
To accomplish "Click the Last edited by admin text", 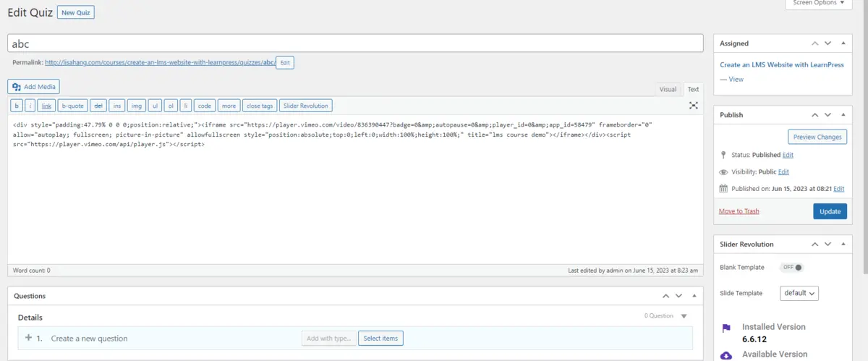I will click(633, 271).
